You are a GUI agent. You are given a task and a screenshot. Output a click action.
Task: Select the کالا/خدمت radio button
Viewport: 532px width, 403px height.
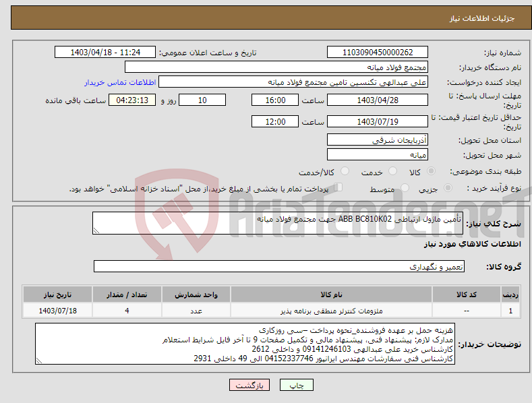click(345, 171)
